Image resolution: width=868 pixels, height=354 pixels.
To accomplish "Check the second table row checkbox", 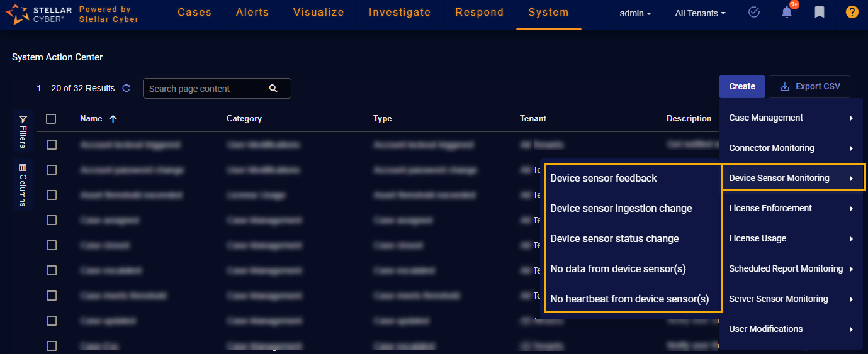I will [x=52, y=170].
